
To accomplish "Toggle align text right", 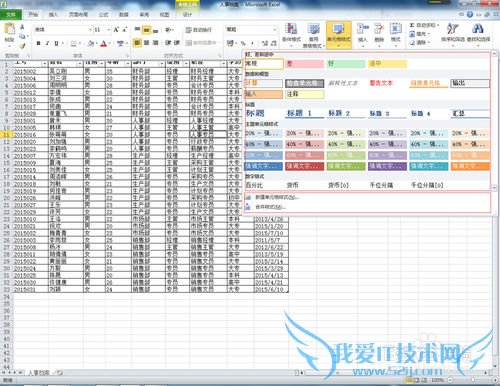I will (155, 43).
